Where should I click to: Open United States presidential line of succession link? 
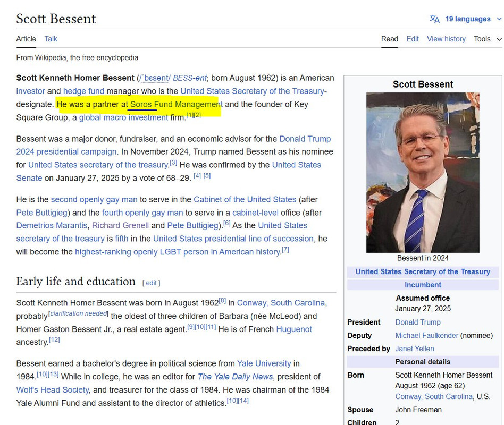pyautogui.click(x=233, y=239)
